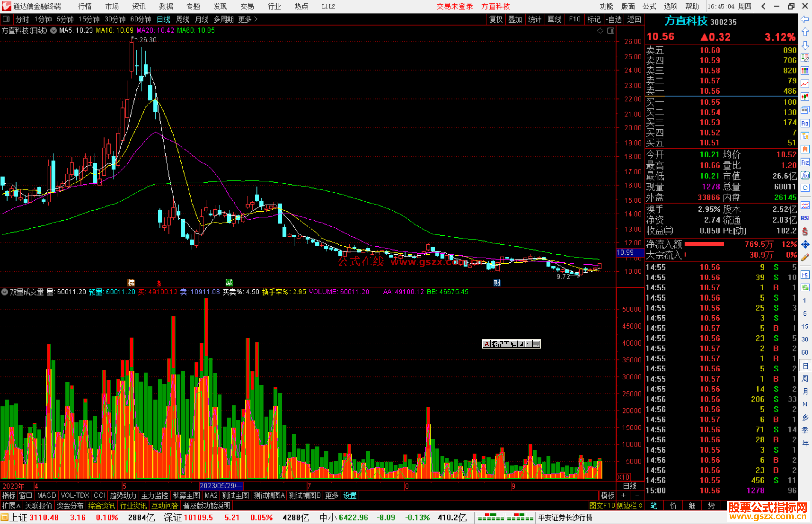Click the RSI indicator sidebar icon
Viewport: 812px width, 524px height.
(x=805, y=218)
